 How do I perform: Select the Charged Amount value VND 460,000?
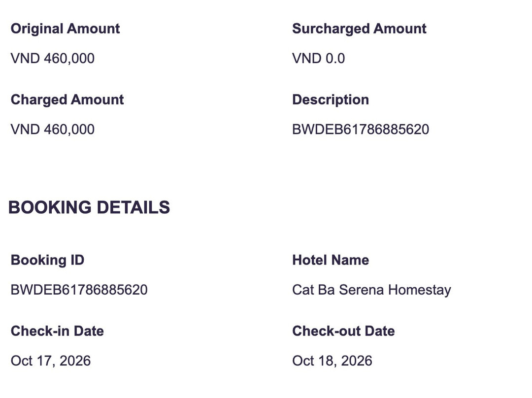coord(53,129)
